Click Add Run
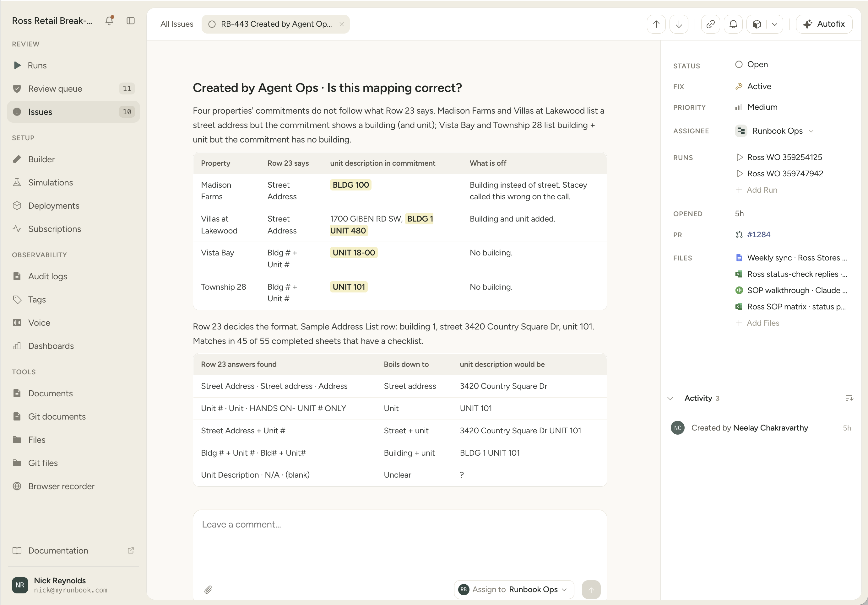868x605 pixels. (x=757, y=190)
